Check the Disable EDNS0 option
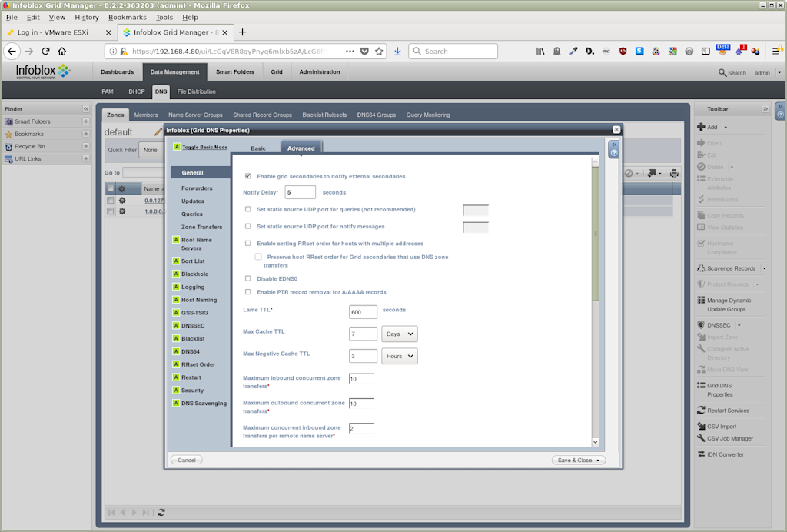Screen dimensions: 787x532 click(248, 278)
